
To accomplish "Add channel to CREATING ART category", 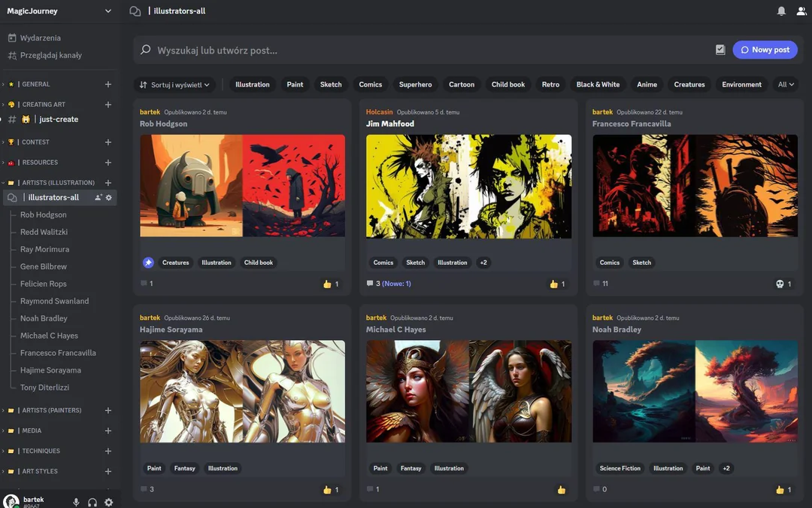I will click(108, 104).
